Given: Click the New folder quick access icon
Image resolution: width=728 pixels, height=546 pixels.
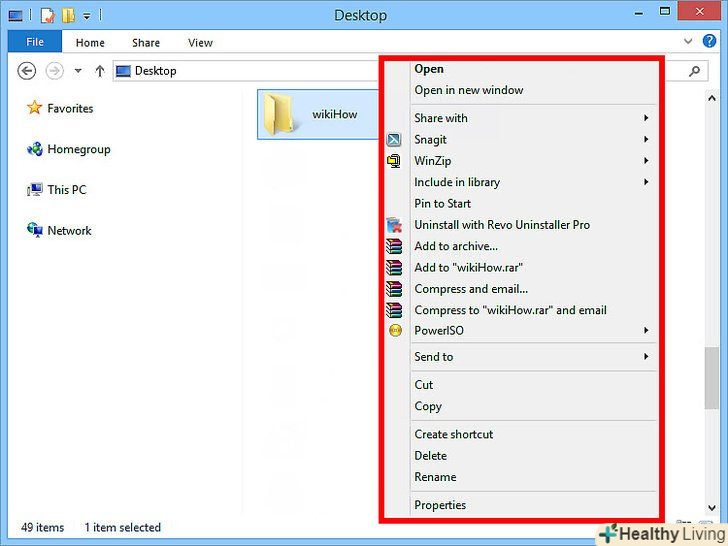Looking at the screenshot, I should (68, 15).
